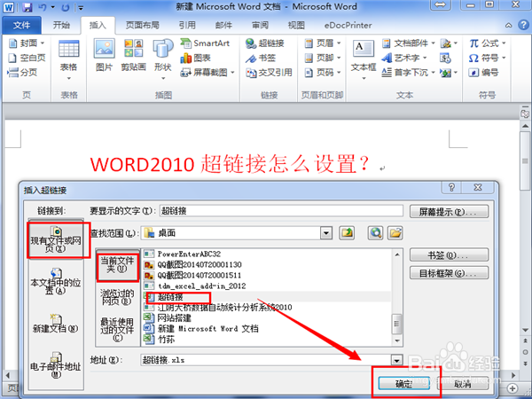
Task: Open the 表格 table insert button
Action: pos(69,59)
